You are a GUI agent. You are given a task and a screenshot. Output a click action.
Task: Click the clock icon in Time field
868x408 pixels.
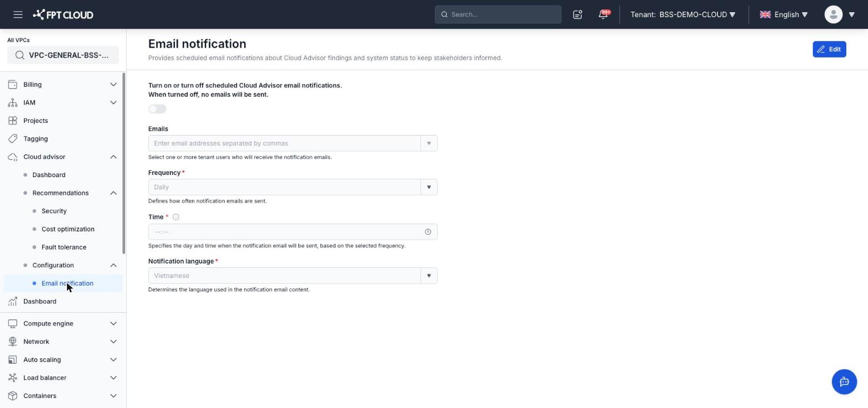point(428,232)
